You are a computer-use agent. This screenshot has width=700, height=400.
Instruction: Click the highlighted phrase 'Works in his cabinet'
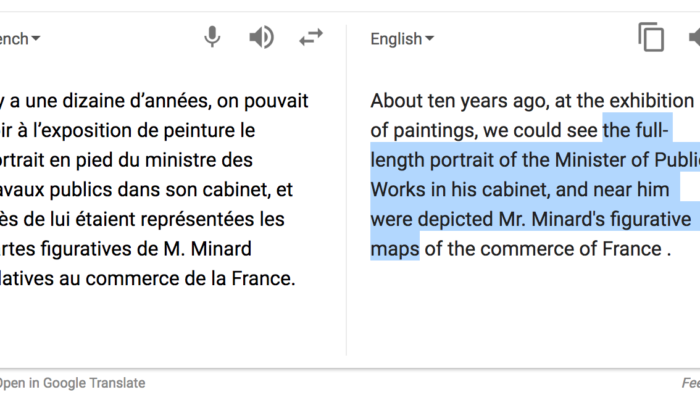point(460,190)
